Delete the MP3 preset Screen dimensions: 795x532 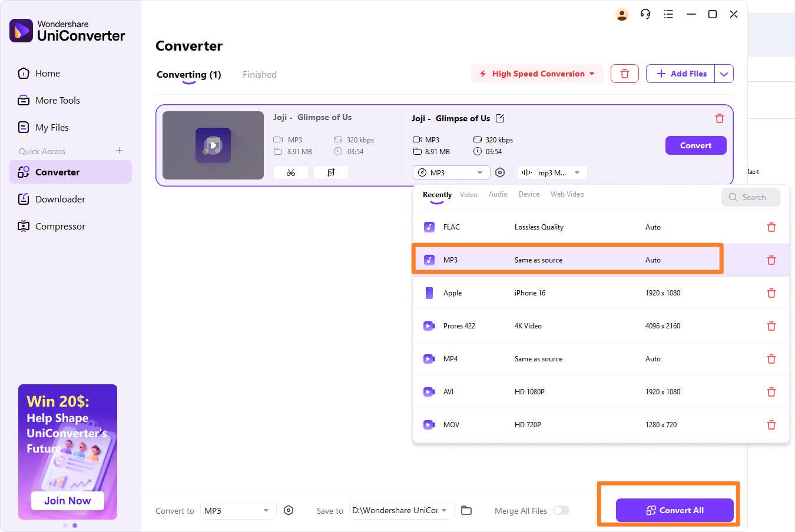point(771,260)
